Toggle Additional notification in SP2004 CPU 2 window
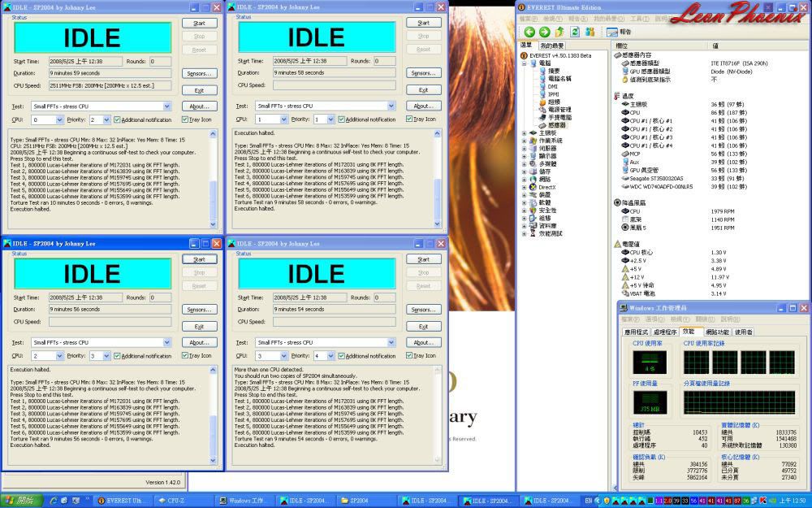This screenshot has width=812, height=508. tap(117, 356)
